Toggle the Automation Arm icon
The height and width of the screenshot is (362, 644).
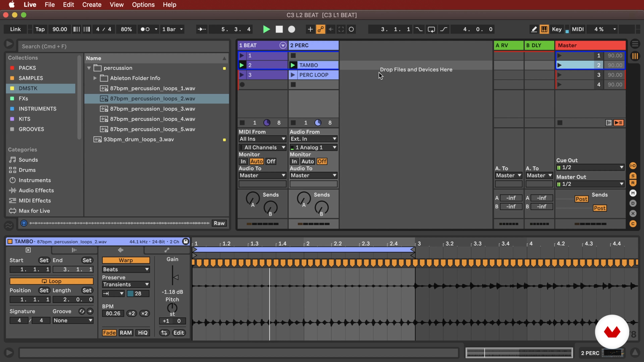pos(320,29)
